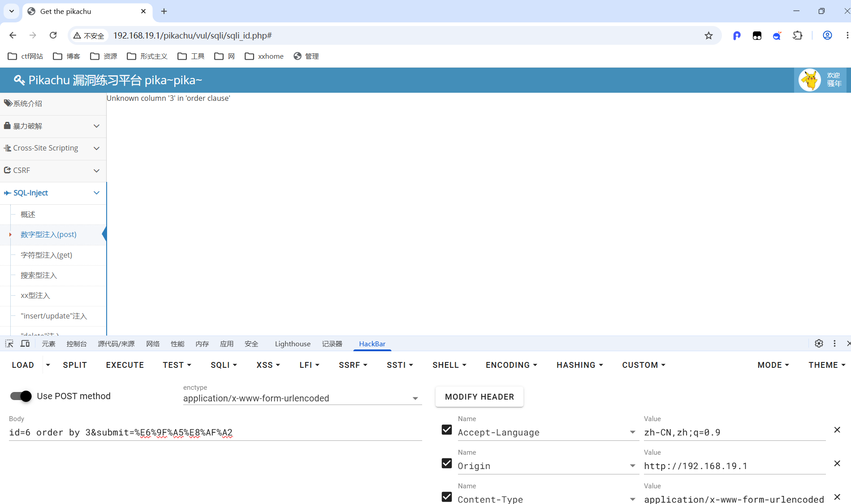Uncheck the Origin header checkbox
Screen dimensions: 851x504
pos(447,463)
